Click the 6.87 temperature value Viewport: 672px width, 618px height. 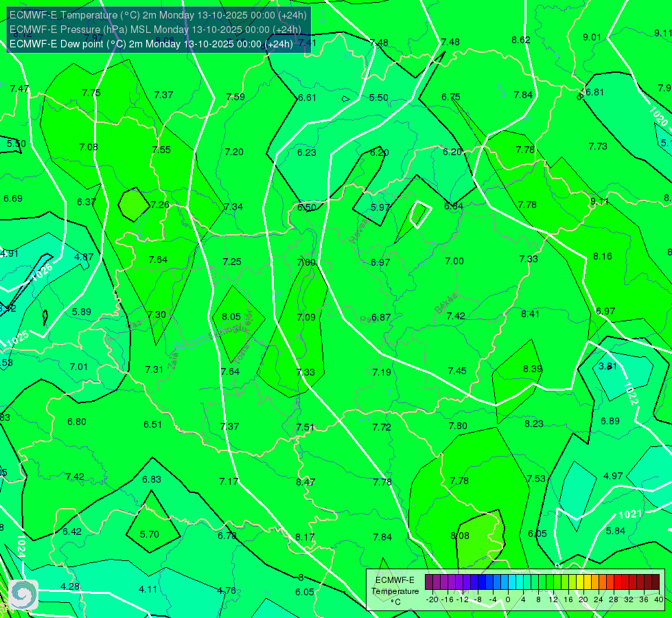[x=381, y=317]
